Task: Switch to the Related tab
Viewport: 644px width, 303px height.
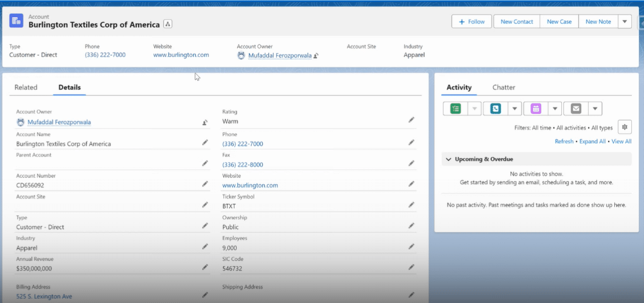Action: click(x=26, y=87)
